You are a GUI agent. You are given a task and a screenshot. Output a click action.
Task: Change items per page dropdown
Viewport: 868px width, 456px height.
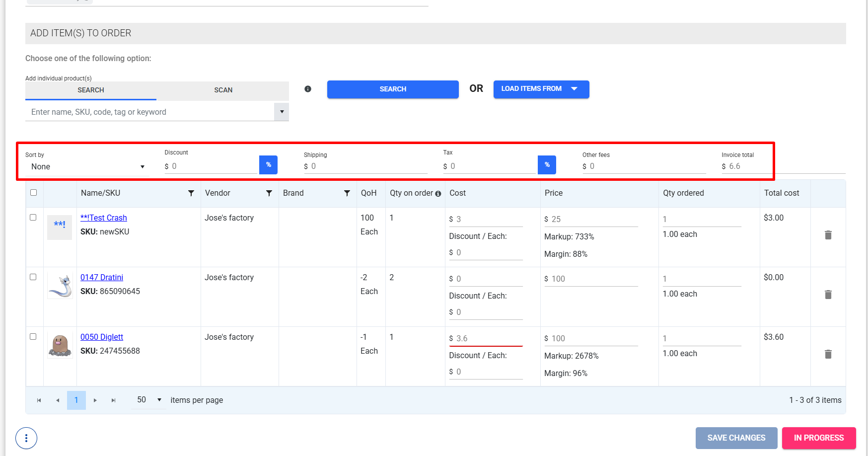149,400
